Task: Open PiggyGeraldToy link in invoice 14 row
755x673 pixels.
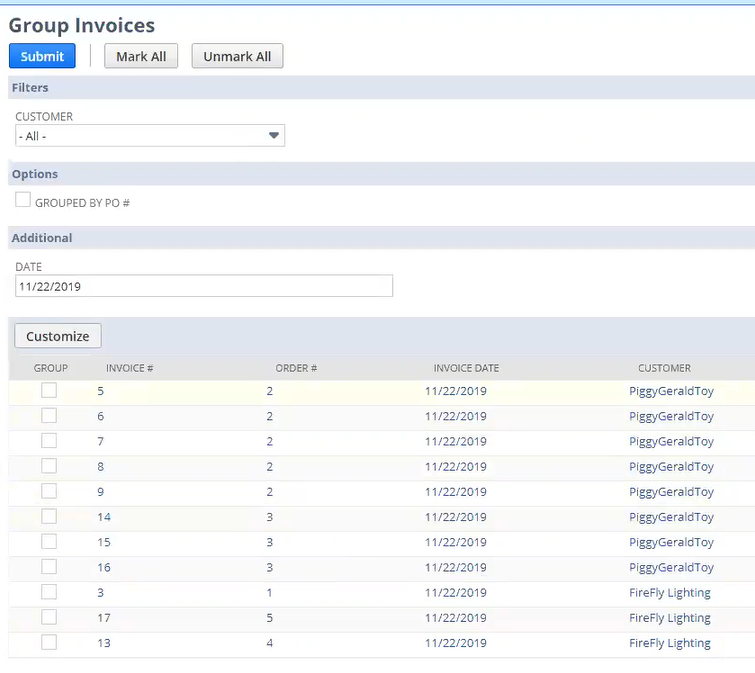Action: (671, 517)
